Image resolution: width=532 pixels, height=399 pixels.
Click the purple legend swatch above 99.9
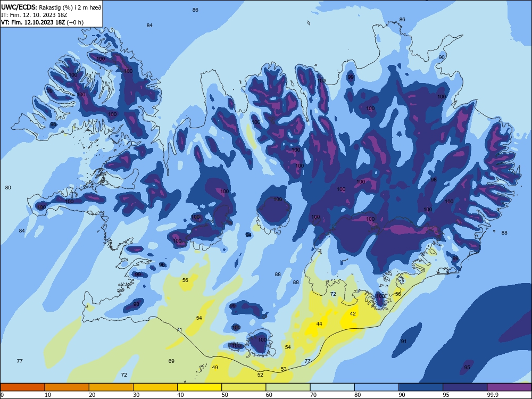[509, 387]
